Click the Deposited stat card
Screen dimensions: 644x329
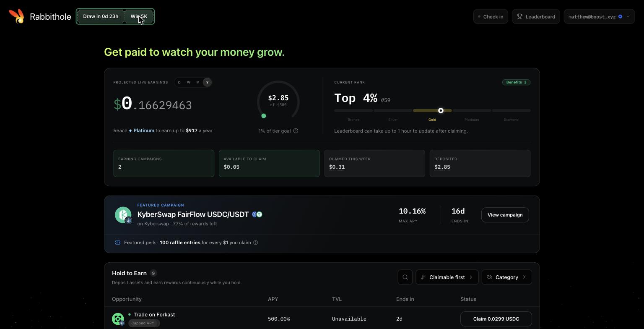pyautogui.click(x=480, y=163)
